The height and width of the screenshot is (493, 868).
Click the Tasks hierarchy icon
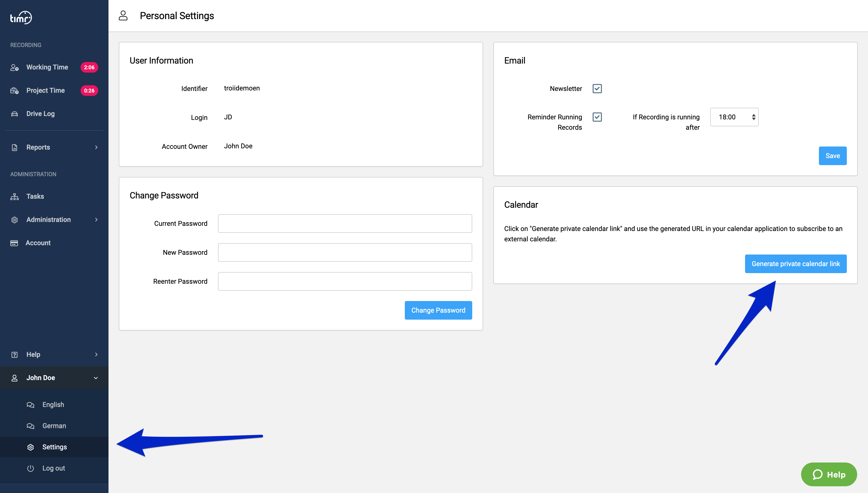point(14,196)
